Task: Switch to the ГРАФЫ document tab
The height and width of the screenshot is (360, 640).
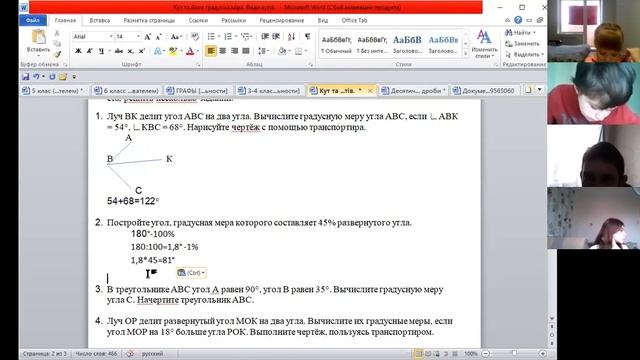Action: (x=198, y=91)
